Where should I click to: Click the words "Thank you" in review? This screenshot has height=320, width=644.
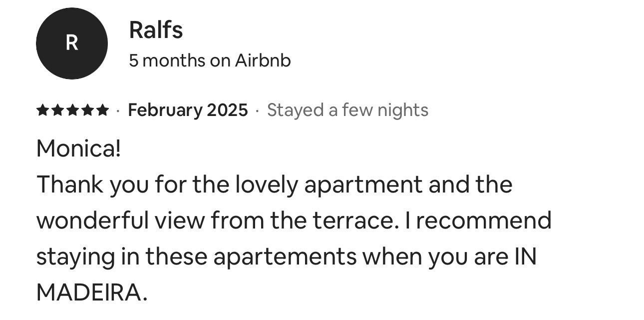92,185
